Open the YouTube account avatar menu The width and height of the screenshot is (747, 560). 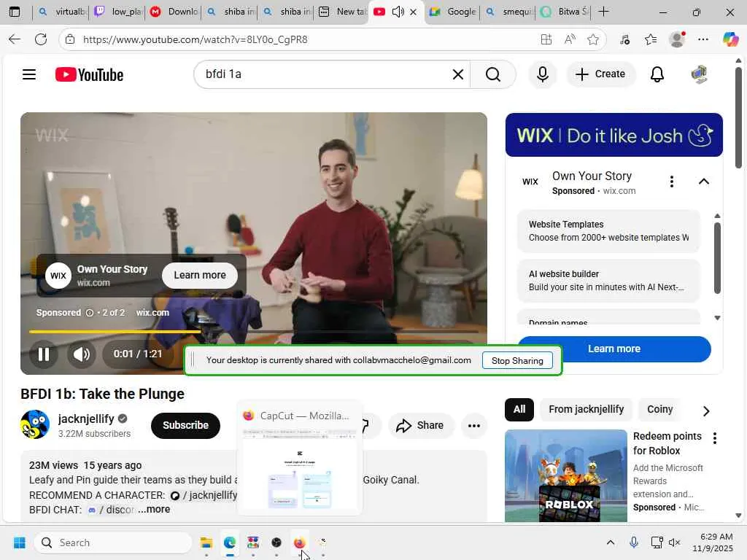pyautogui.click(x=699, y=74)
